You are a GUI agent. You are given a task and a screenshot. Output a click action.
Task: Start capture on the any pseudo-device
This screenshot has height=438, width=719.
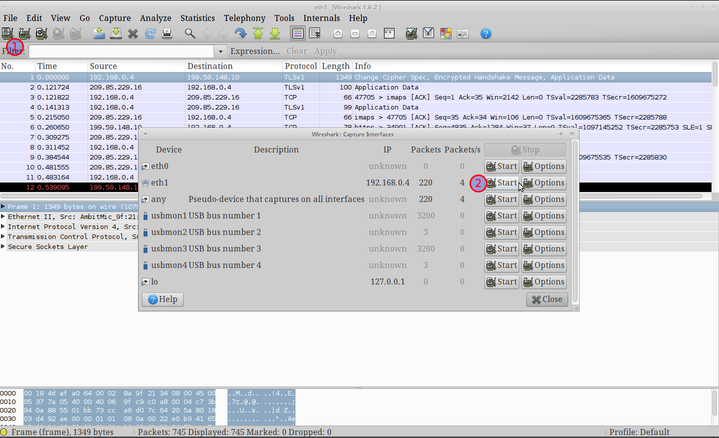coord(502,199)
